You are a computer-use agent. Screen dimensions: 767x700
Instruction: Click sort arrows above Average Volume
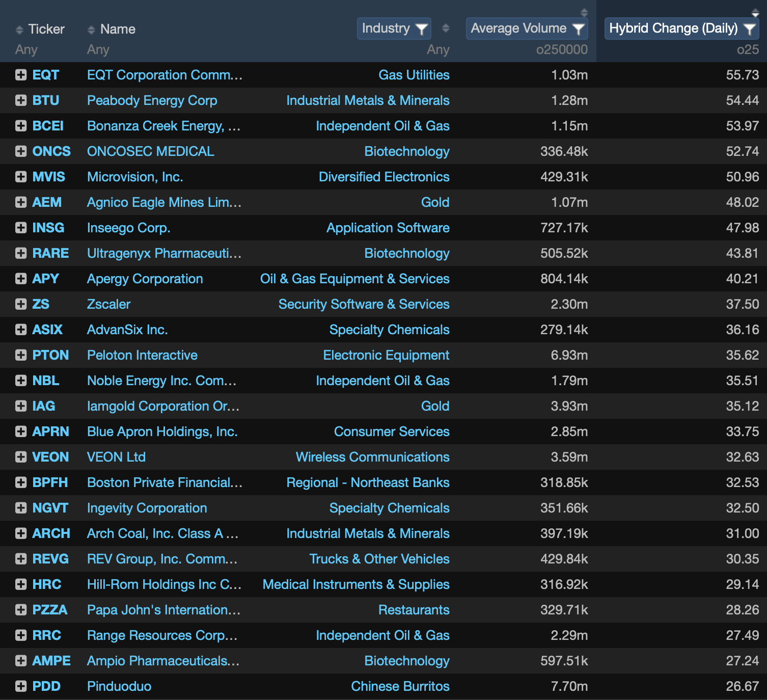coord(585,12)
